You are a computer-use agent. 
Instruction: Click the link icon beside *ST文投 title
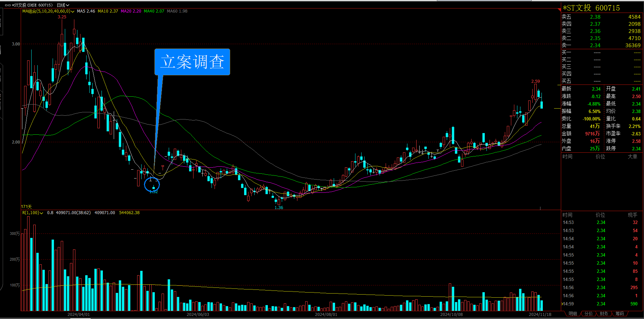tap(7, 5)
